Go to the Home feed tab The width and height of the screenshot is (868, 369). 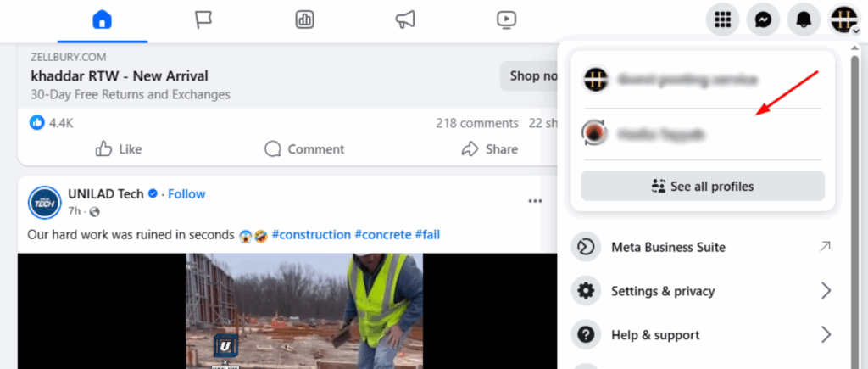[x=103, y=20]
